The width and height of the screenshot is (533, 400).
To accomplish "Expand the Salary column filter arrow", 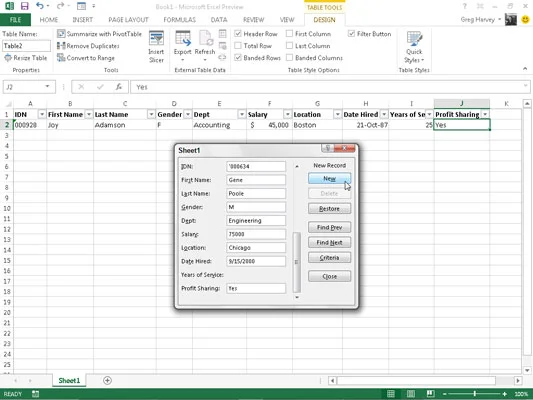I will pyautogui.click(x=287, y=115).
